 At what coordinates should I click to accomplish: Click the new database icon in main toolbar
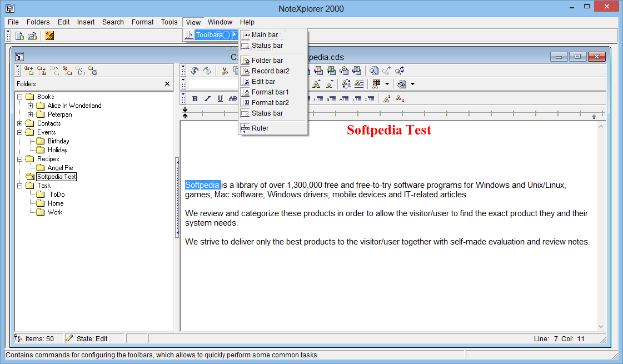coord(19,36)
